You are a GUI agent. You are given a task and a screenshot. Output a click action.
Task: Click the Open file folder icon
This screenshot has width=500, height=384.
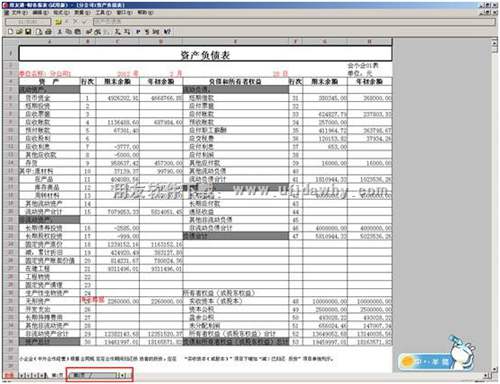19,32
